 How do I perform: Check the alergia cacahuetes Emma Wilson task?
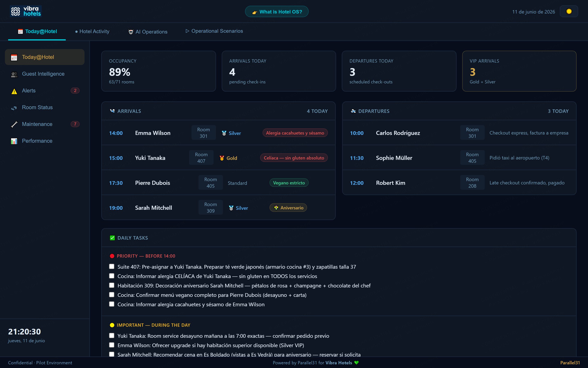pyautogui.click(x=111, y=304)
